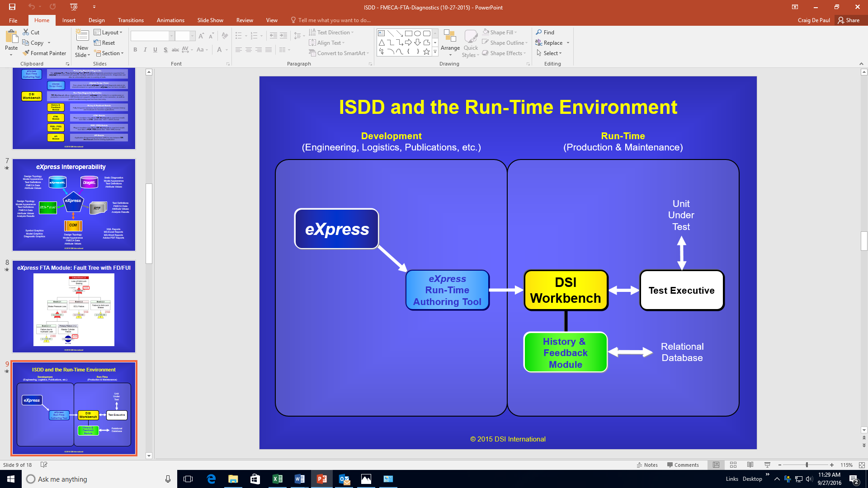This screenshot has width=868, height=488.
Task: Choose the star shape in gallery
Action: click(426, 52)
